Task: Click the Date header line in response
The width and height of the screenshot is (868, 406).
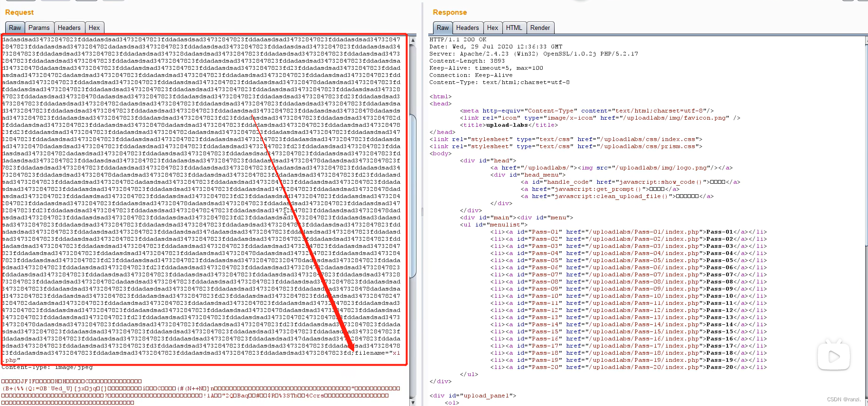Action: (496, 47)
